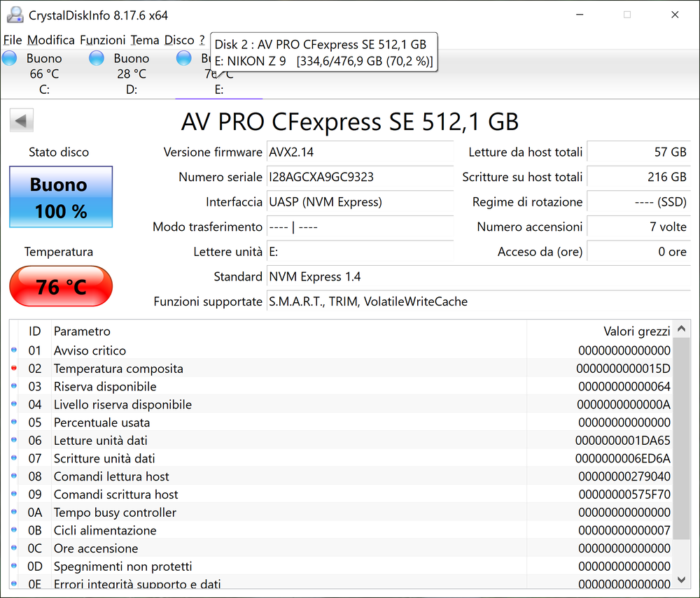Open the Tema menu
The height and width of the screenshot is (598, 700).
point(145,40)
